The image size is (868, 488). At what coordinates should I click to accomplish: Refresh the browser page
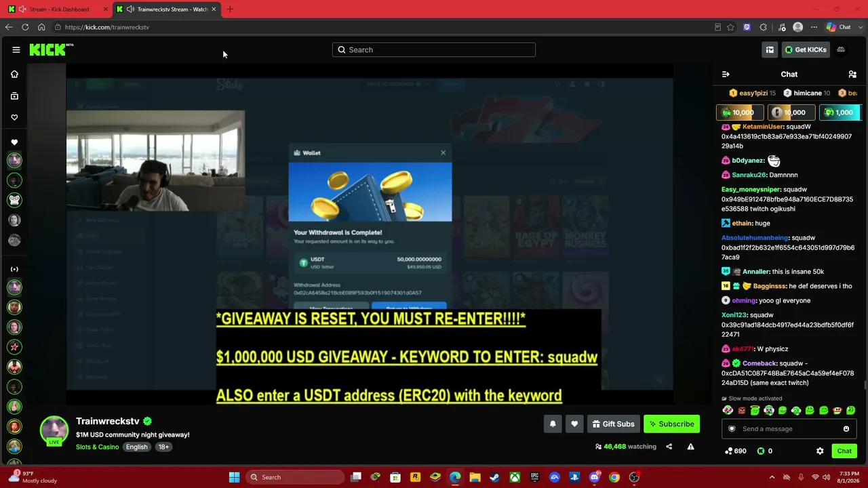tap(25, 27)
